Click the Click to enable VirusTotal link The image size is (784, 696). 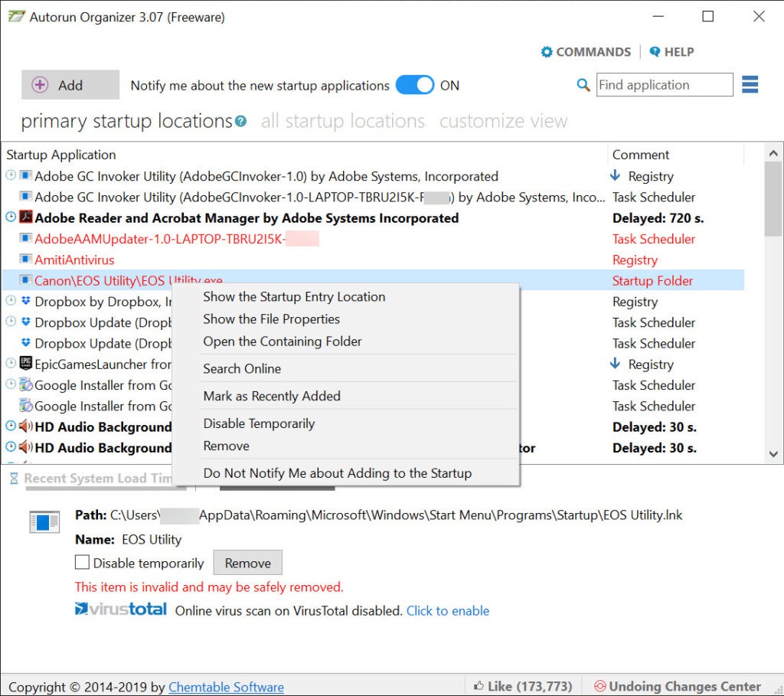click(x=447, y=610)
